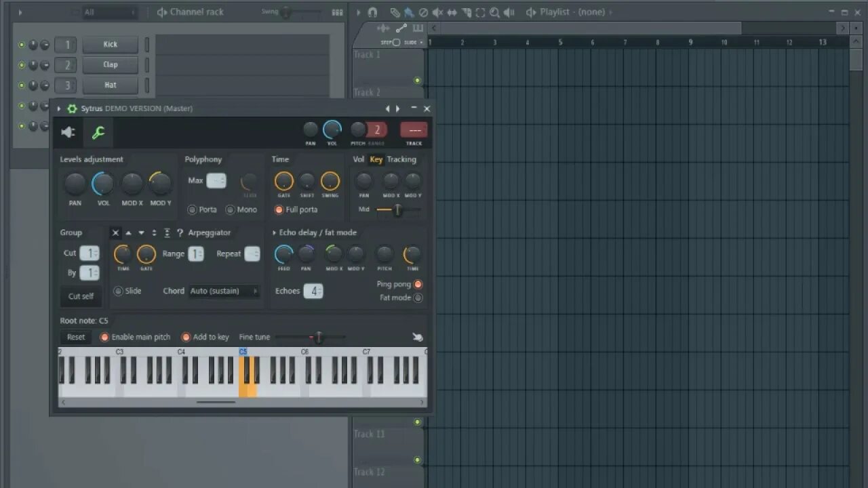Open the Channel rack graph editor bars icon
This screenshot has width=868, height=488.
click(337, 12)
